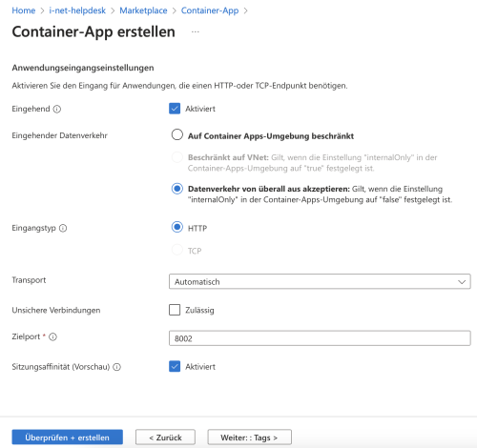Viewport: 477px width, 448px height.
Task: Uncheck the Eingehend Aktiviert checkbox
Action: tap(175, 109)
